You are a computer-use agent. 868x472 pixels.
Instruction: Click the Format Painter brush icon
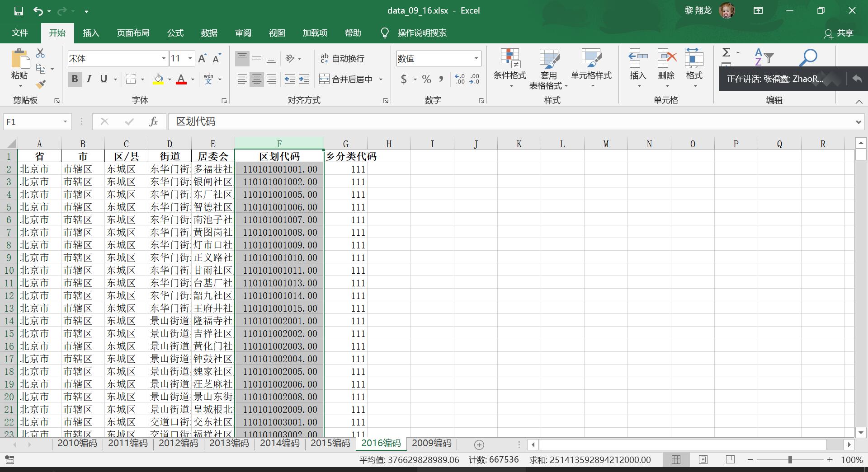[41, 84]
